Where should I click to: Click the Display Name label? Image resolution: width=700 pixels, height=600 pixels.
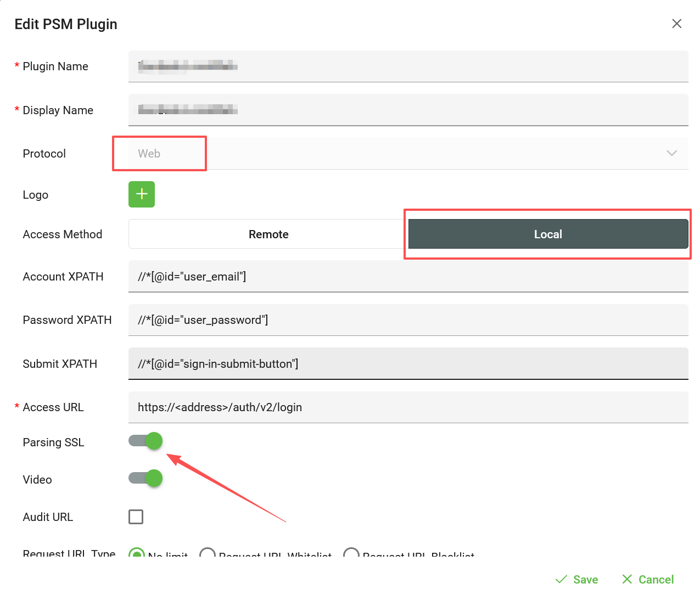click(x=58, y=110)
